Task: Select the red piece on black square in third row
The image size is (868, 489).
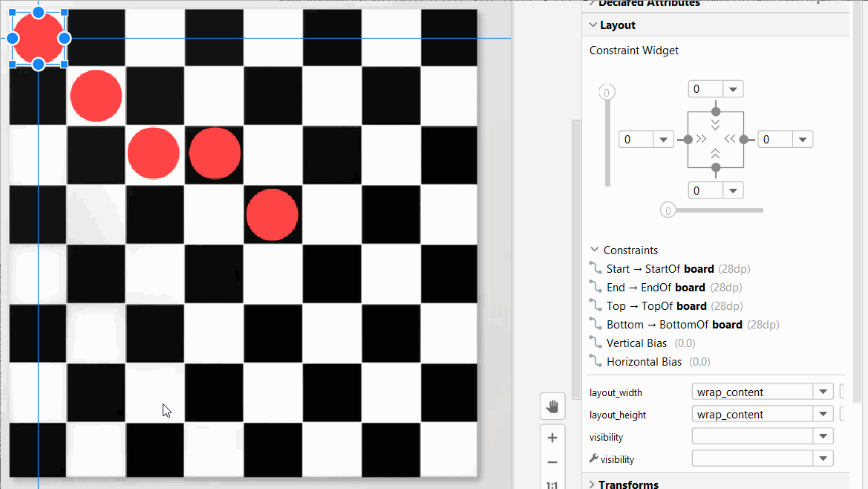Action: point(215,153)
